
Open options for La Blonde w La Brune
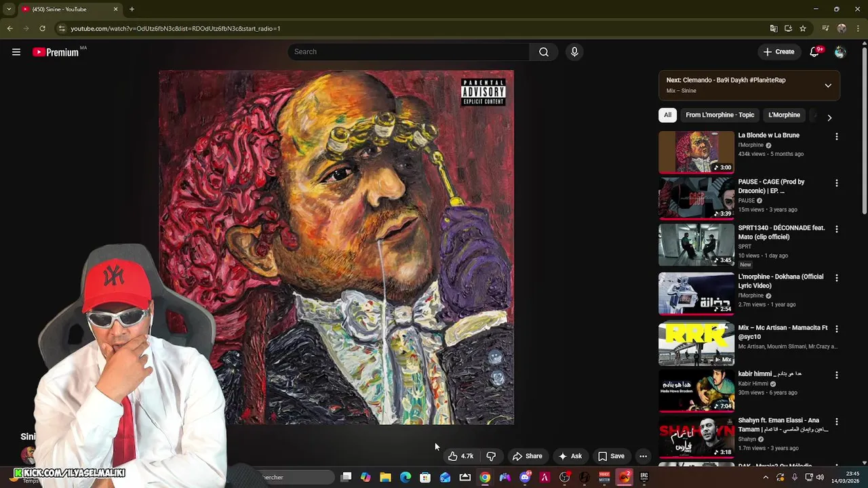coord(836,136)
